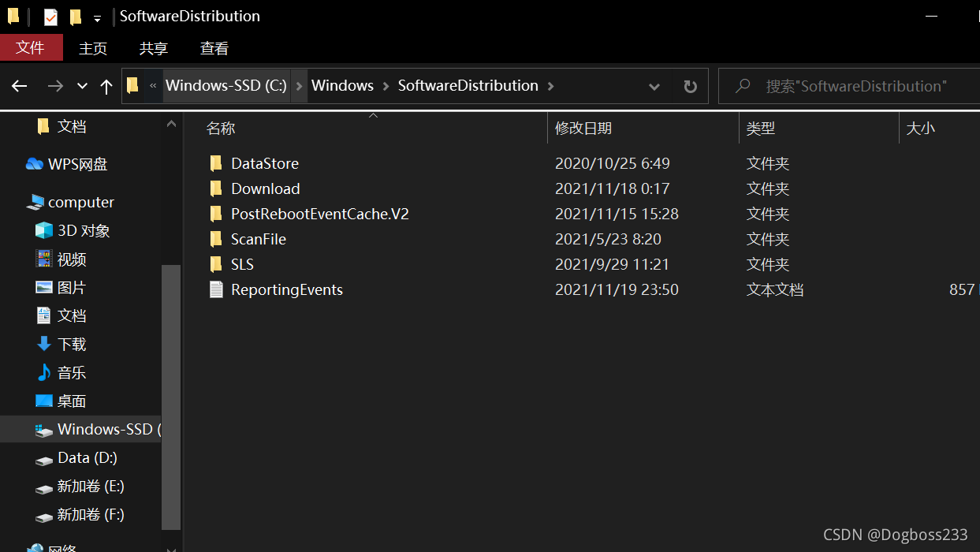Click the New Folder icon in title bar
980x552 pixels.
[75, 17]
